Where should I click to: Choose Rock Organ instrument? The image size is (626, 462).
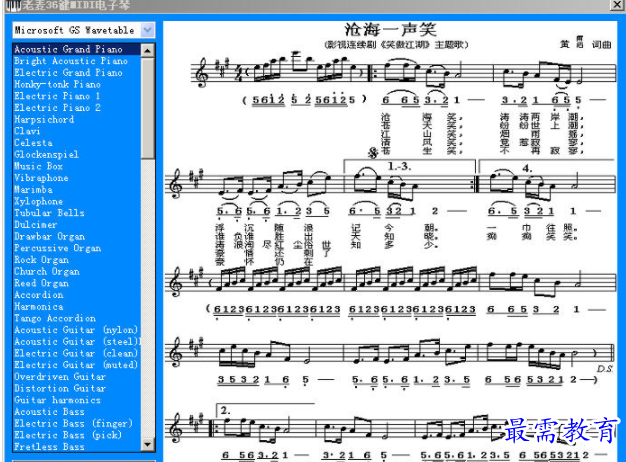pos(77,260)
